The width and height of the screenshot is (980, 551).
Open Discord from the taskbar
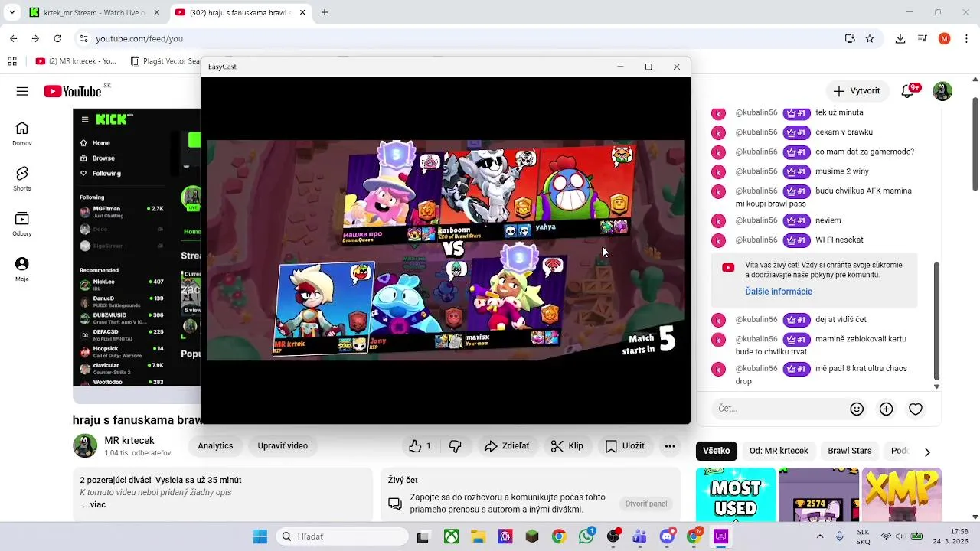tap(667, 536)
